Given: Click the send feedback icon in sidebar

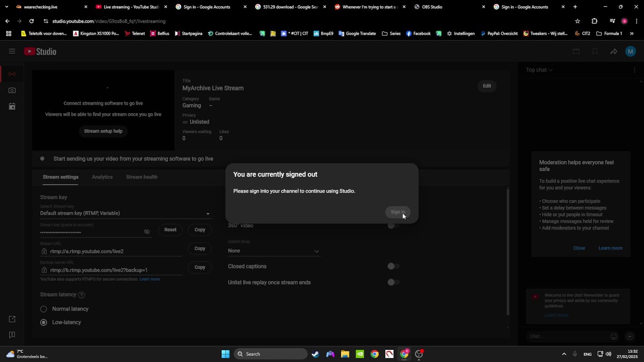Looking at the screenshot, I should 12,335.
